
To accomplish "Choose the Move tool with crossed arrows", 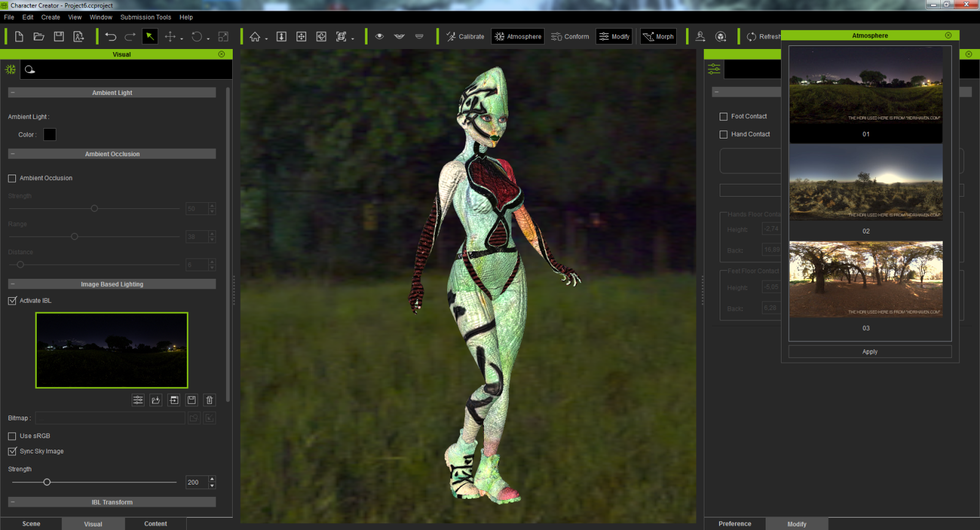I will (170, 37).
